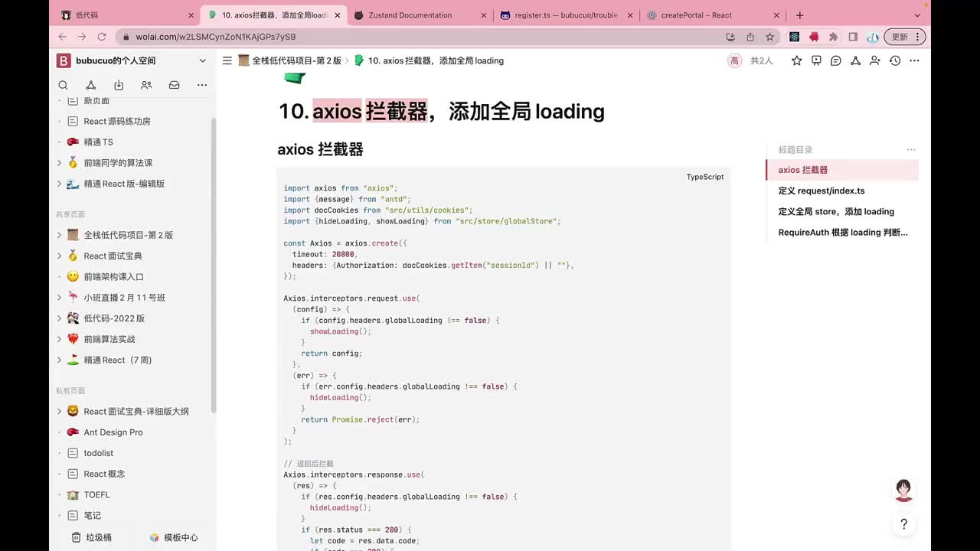Expand the 低代码-2022版 page
Screen dimensions: 980x551
59,318
